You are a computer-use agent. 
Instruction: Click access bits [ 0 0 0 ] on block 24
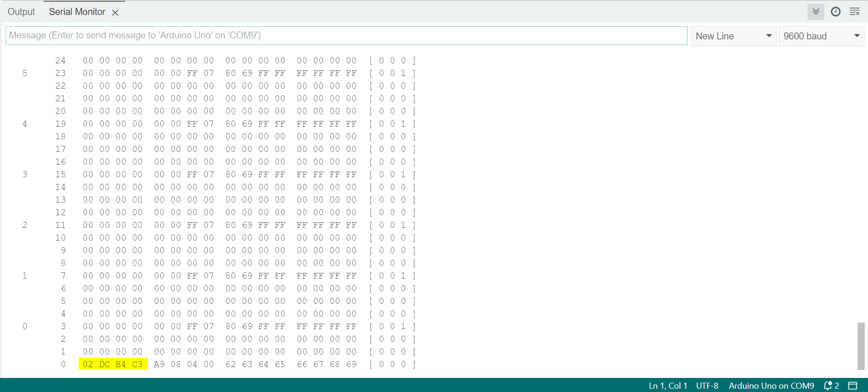tap(392, 60)
